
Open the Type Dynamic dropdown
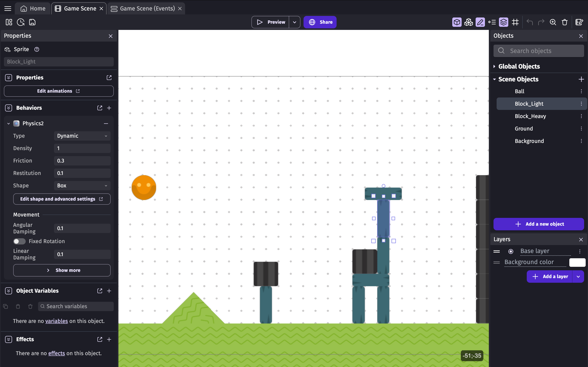coord(82,136)
